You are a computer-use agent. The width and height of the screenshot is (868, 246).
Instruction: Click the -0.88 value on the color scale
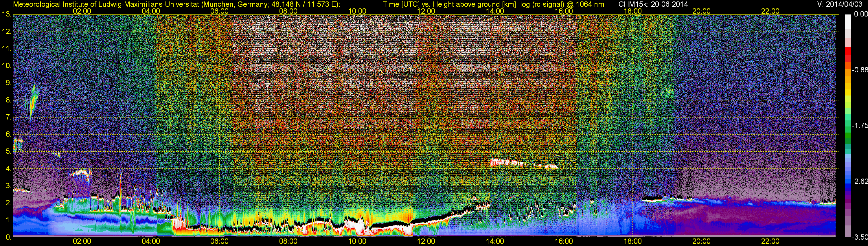pyautogui.click(x=860, y=70)
